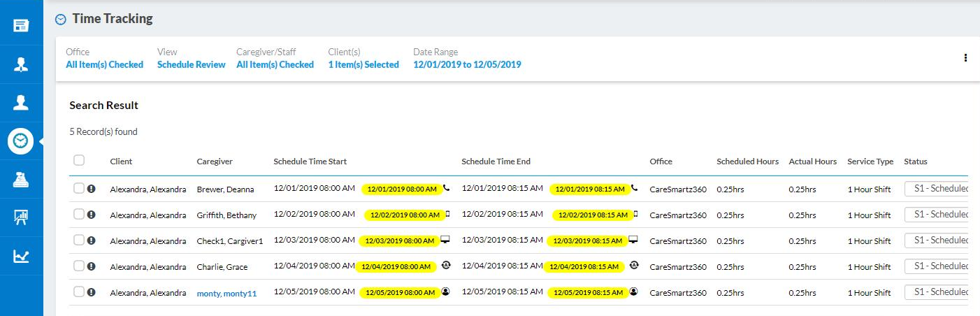Edit date range 12/01/2019 to 12/05/2019

coord(467,64)
